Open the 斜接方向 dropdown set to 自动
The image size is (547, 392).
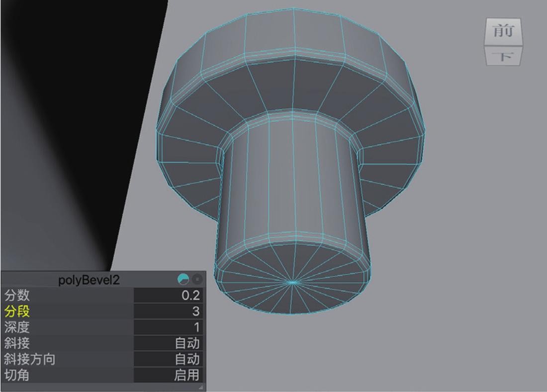(x=168, y=359)
